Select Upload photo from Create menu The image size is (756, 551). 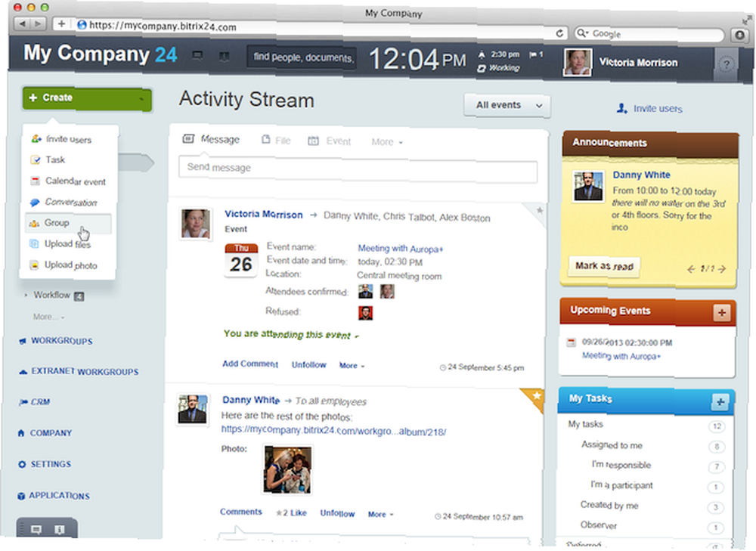coord(70,265)
